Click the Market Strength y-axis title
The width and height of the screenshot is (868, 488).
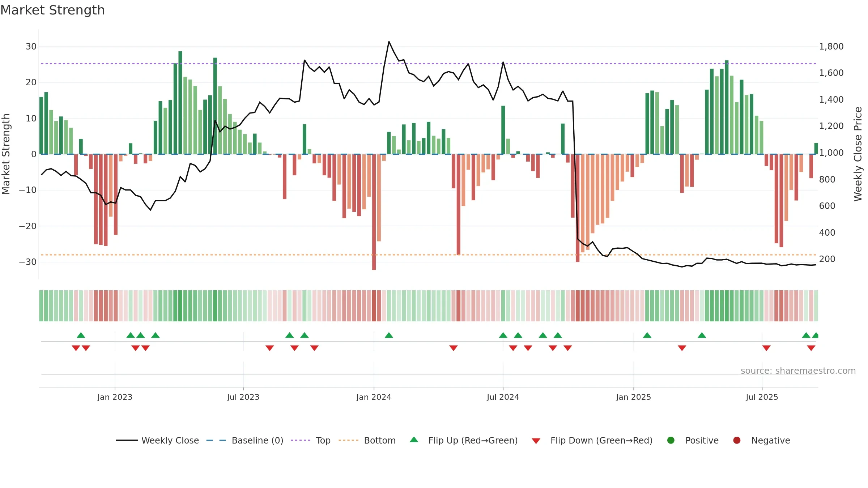click(x=6, y=154)
